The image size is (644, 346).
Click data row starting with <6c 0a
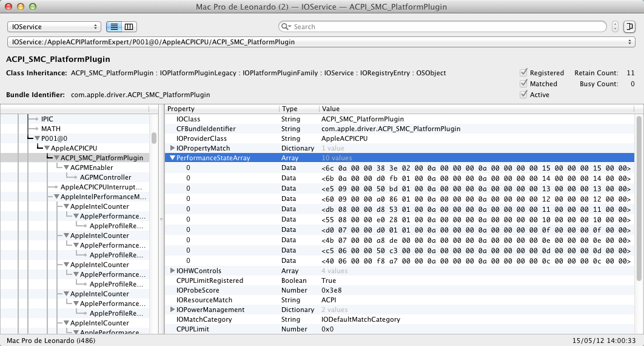[x=400, y=168]
